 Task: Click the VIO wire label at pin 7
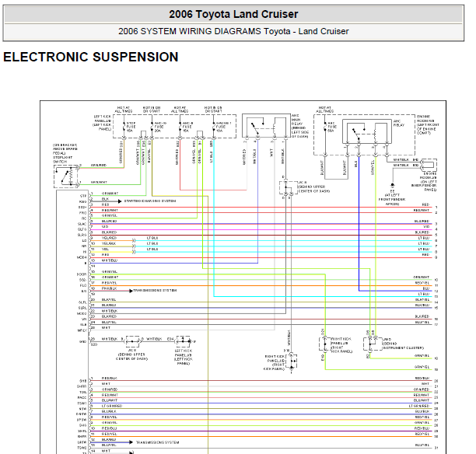point(105,227)
